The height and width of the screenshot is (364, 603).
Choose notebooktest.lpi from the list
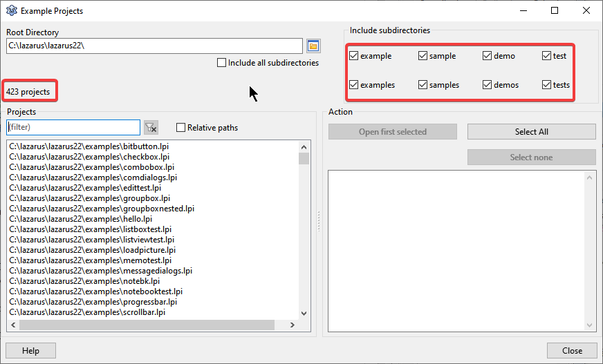(95, 291)
